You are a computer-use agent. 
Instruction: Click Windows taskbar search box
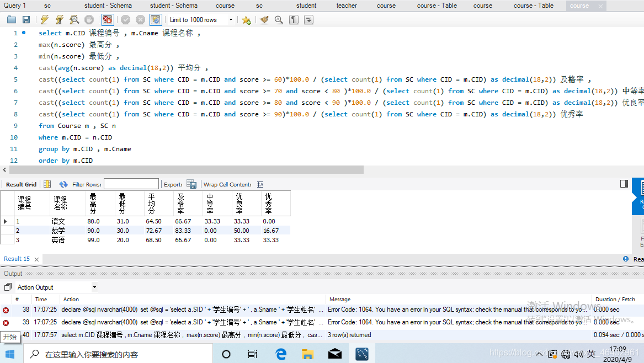click(x=118, y=354)
